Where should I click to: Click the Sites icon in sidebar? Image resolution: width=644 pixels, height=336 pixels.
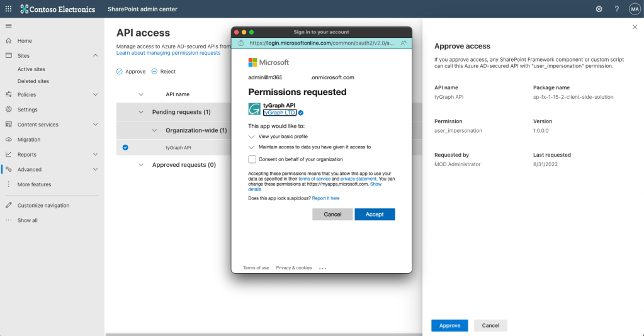(9, 55)
